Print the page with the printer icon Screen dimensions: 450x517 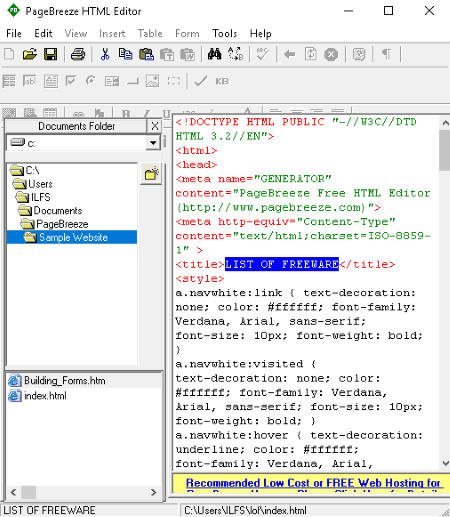click(78, 54)
